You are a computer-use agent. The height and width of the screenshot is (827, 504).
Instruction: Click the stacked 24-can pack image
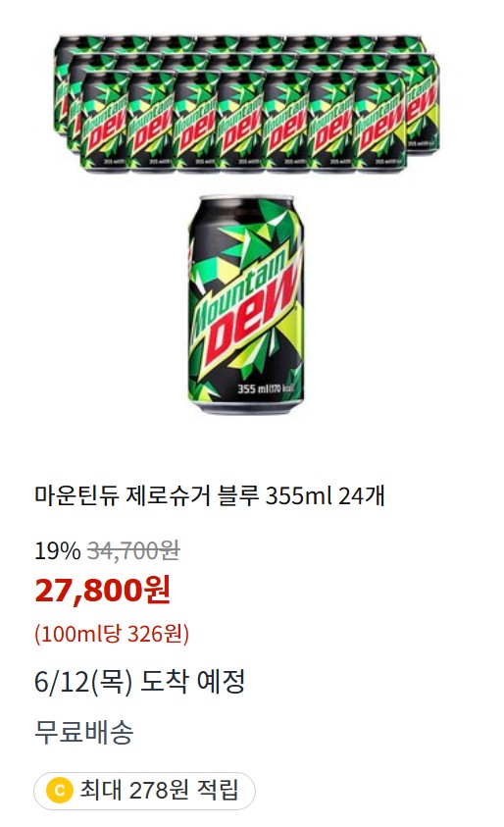[247, 103]
